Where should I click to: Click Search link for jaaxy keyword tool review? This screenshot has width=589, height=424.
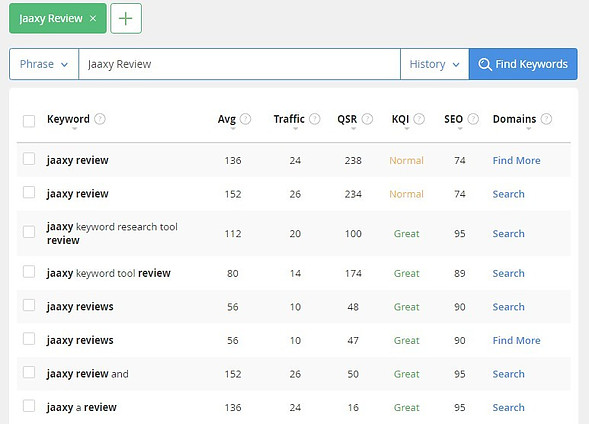(x=509, y=273)
